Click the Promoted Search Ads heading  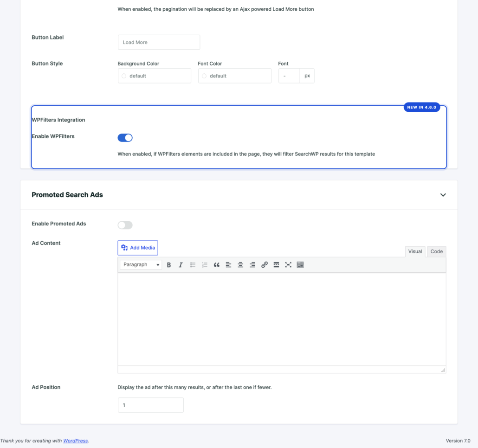click(x=67, y=195)
